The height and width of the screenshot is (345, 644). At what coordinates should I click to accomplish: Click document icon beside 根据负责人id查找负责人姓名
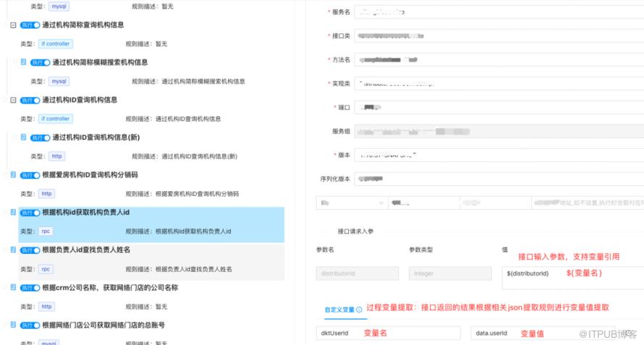click(x=14, y=250)
